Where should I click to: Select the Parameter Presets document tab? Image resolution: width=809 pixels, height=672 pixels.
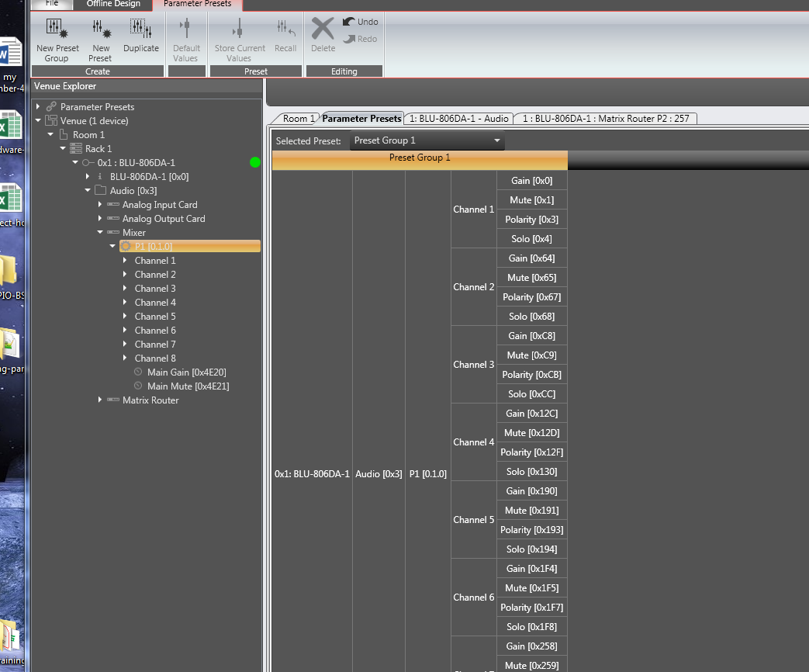coord(361,119)
